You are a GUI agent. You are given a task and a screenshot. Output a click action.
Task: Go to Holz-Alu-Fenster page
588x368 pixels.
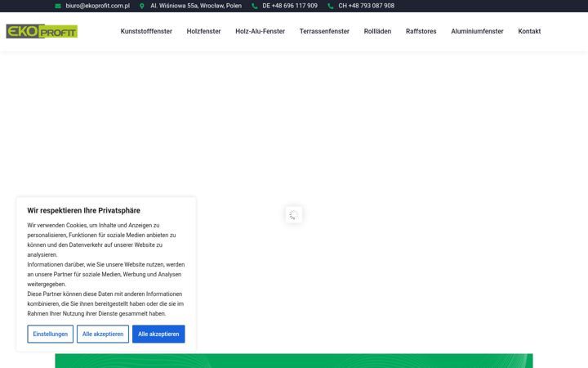click(x=261, y=31)
